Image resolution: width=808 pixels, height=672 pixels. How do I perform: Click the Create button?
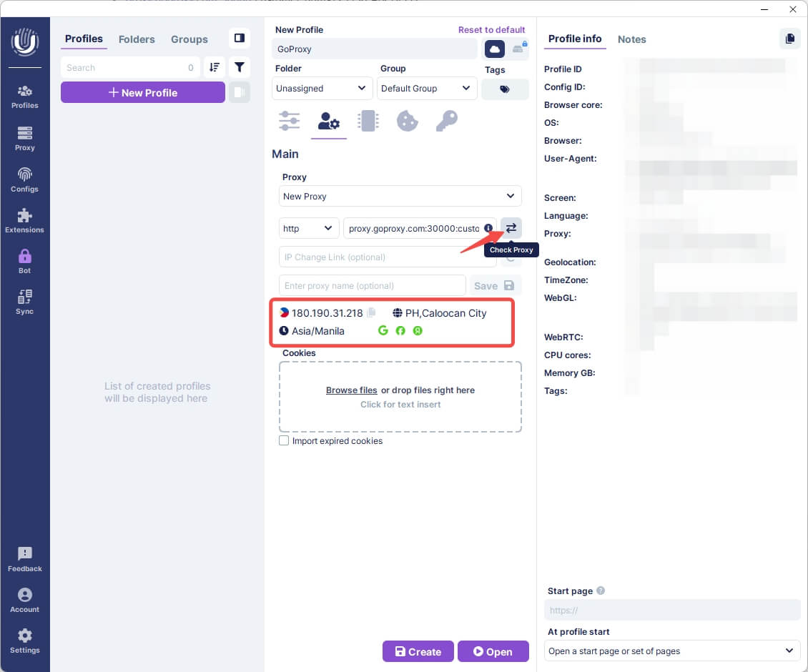click(x=418, y=651)
